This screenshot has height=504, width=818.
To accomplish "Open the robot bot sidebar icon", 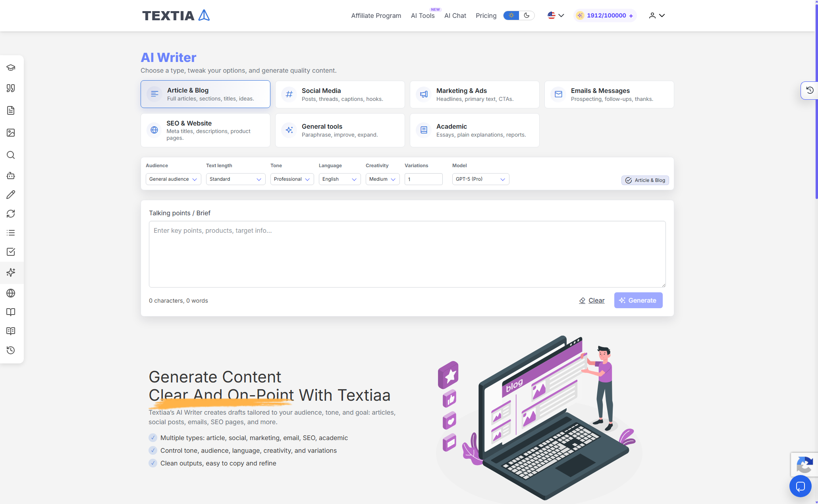I will 11,176.
